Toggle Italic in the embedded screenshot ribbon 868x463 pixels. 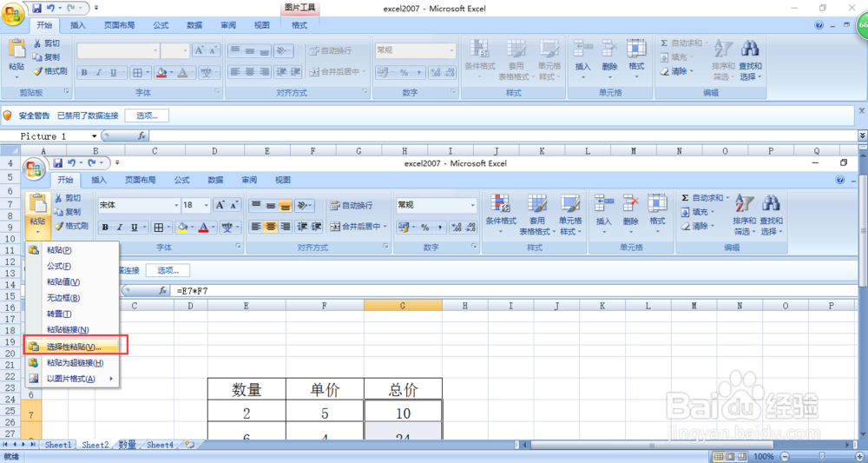[x=120, y=227]
